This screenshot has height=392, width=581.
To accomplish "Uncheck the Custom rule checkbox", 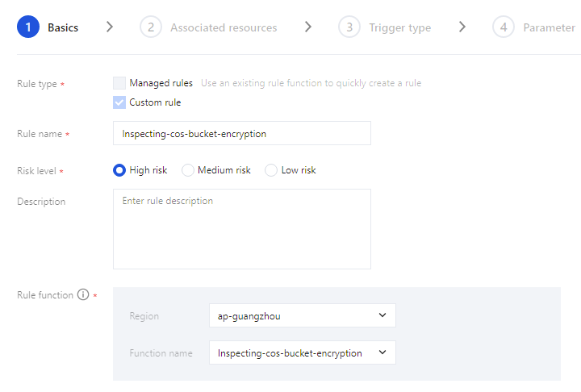I will click(119, 102).
